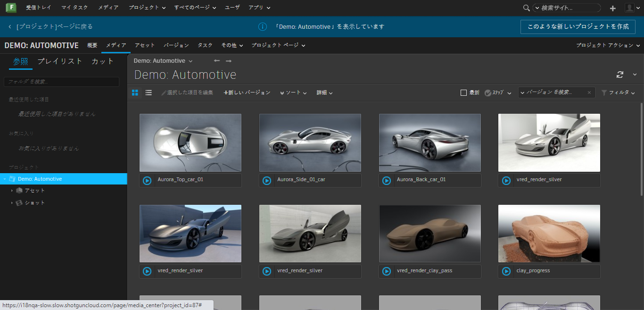Open the Demo: Automotive breadcrumb dropdown
Image resolution: width=644 pixels, height=310 pixels.
(x=163, y=61)
